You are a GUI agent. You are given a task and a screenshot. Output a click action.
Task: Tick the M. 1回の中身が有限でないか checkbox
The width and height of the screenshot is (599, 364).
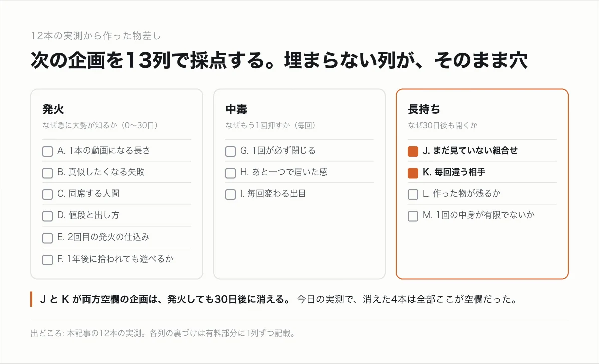click(x=413, y=216)
